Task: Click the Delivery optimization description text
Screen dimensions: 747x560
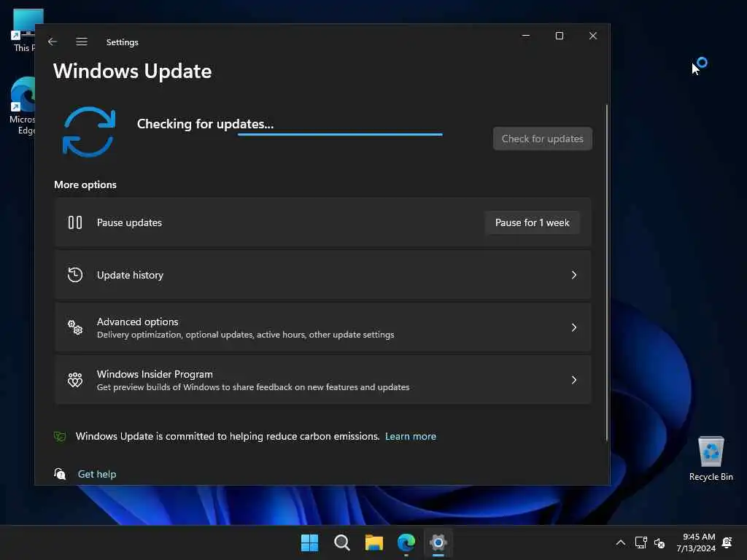Action: [245, 335]
